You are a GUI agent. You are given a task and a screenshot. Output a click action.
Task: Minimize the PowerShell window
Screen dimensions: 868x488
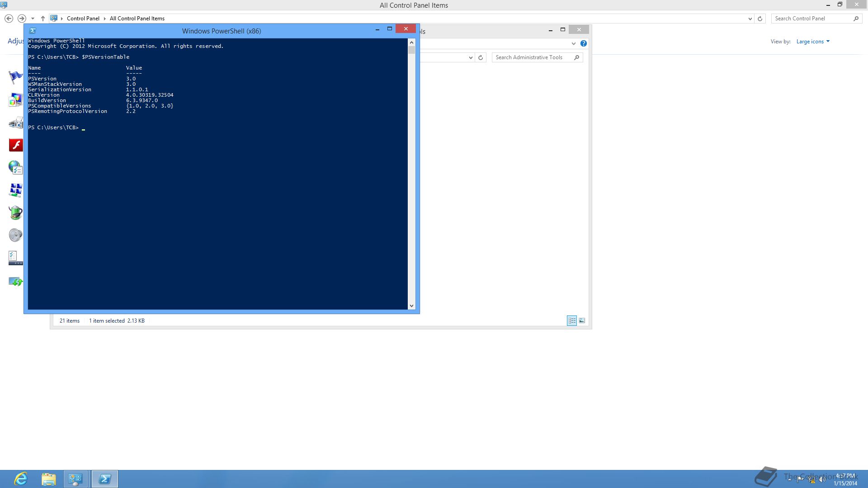point(377,29)
